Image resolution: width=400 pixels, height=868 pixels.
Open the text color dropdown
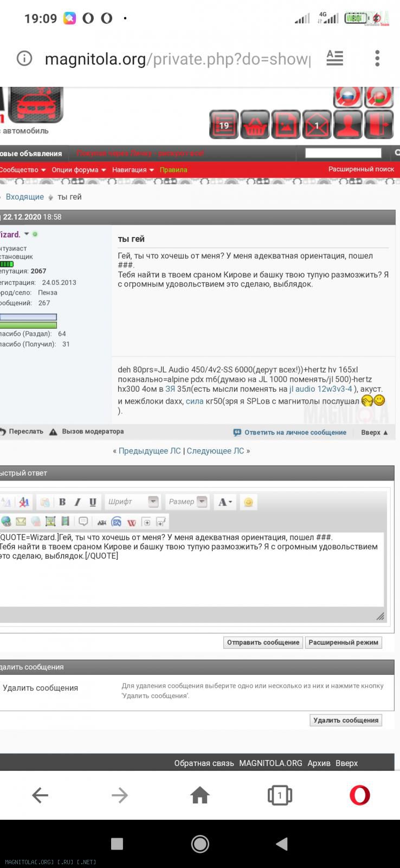coord(225,502)
